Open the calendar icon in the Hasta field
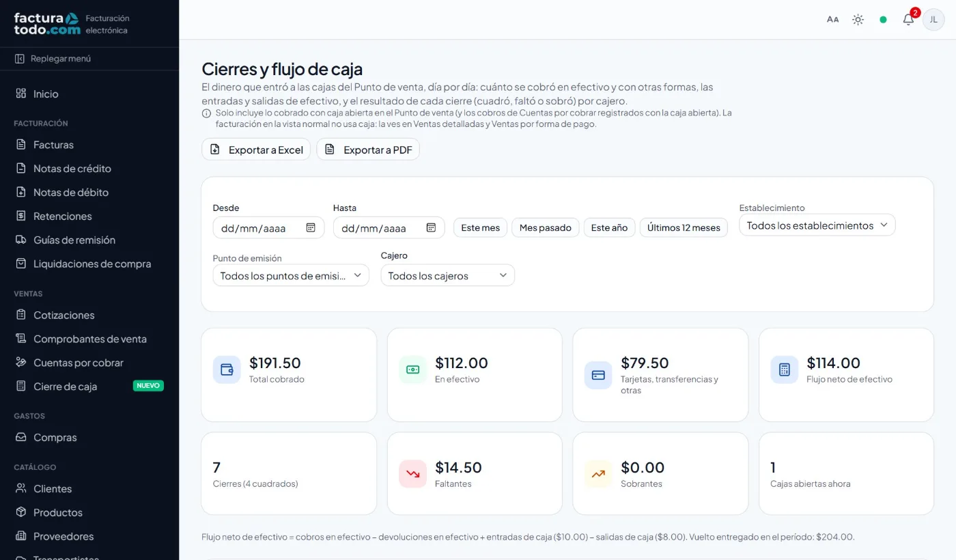Image resolution: width=956 pixels, height=560 pixels. (x=431, y=227)
